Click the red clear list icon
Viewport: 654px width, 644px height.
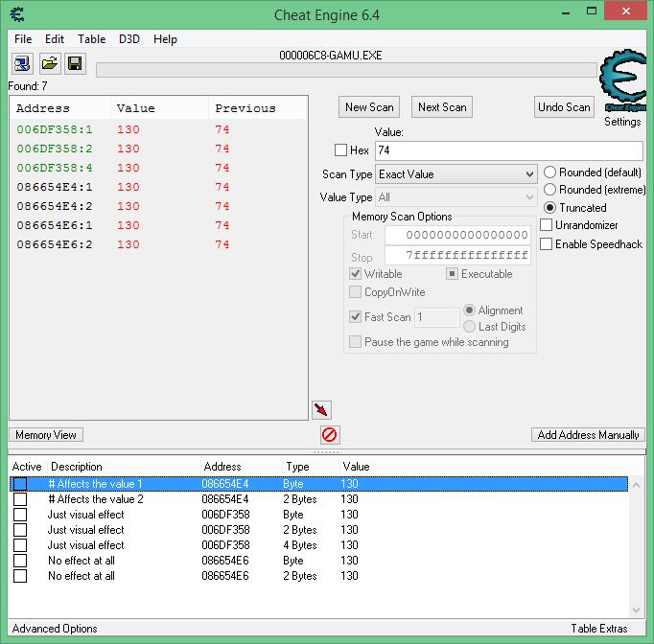tap(329, 435)
